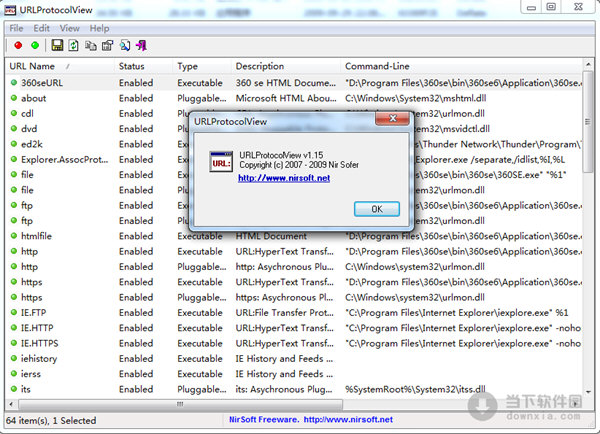This screenshot has width=600, height=434.
Task: Click the '64 item(s), 1 Selected' status text
Action: (51, 420)
